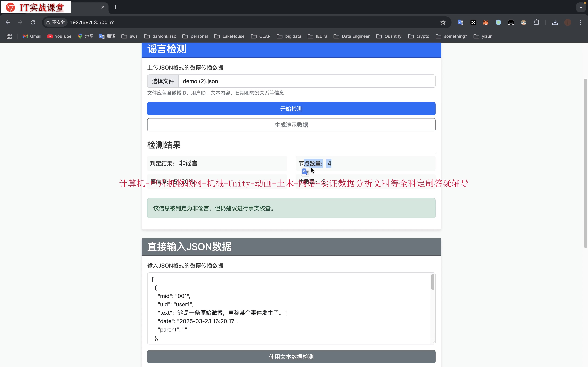Screen dimensions: 588x367
Task: Open a new browser tab
Action: (x=115, y=7)
